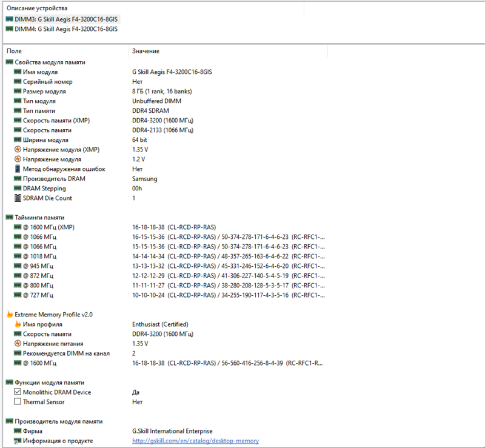Click the lightning icon beside Напряжение питания
Image resolution: width=485 pixels, height=448 pixels.
tap(18, 343)
